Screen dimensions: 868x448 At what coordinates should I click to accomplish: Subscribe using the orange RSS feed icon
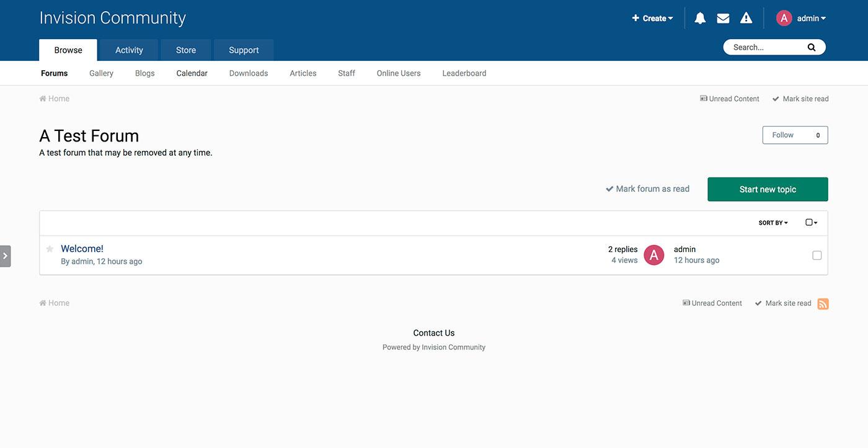tap(822, 303)
